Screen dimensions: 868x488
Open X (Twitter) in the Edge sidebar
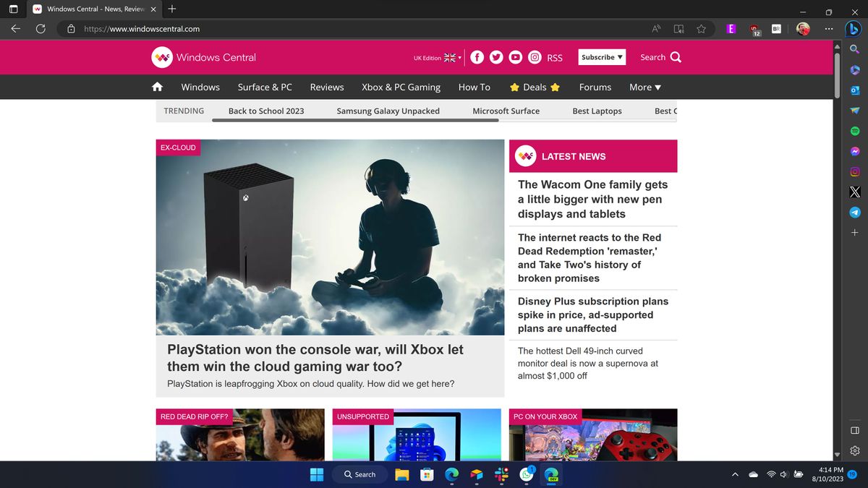pos(854,192)
